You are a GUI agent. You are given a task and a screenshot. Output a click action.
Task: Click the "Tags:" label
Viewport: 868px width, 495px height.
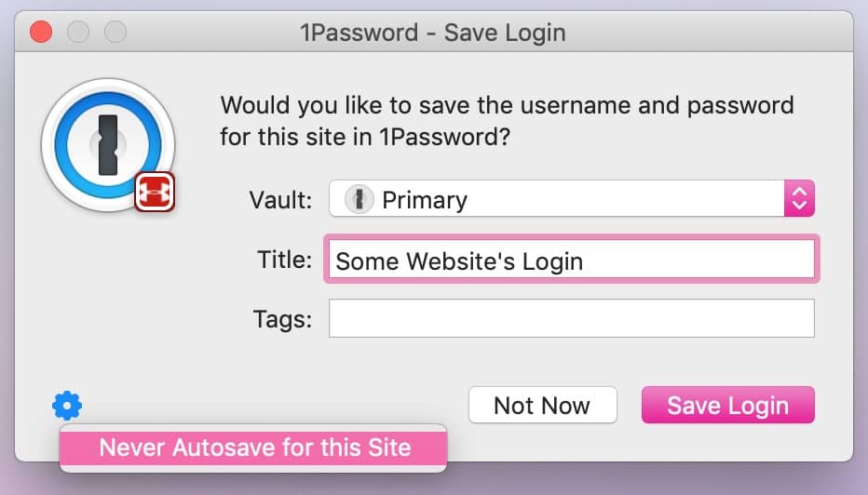[x=282, y=319]
